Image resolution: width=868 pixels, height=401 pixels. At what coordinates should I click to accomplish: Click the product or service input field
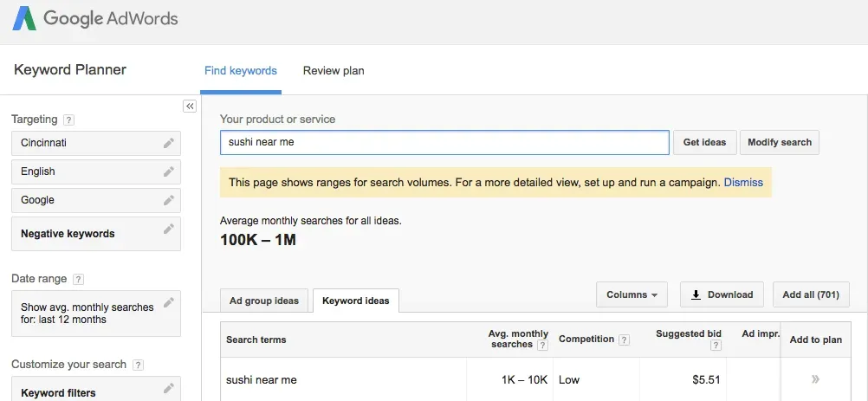(x=444, y=142)
